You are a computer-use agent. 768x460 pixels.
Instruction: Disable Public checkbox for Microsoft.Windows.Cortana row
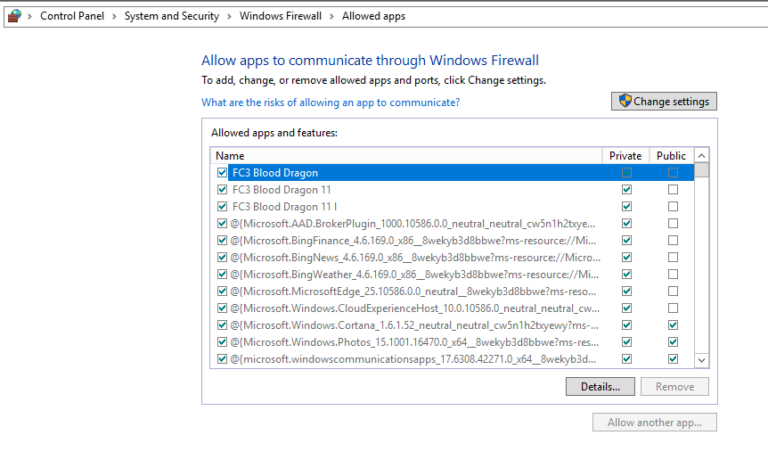(x=672, y=325)
